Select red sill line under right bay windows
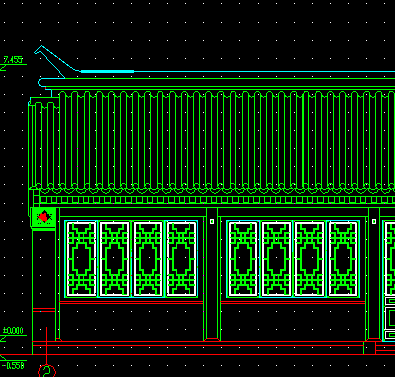The width and height of the screenshot is (395, 377). click(293, 302)
